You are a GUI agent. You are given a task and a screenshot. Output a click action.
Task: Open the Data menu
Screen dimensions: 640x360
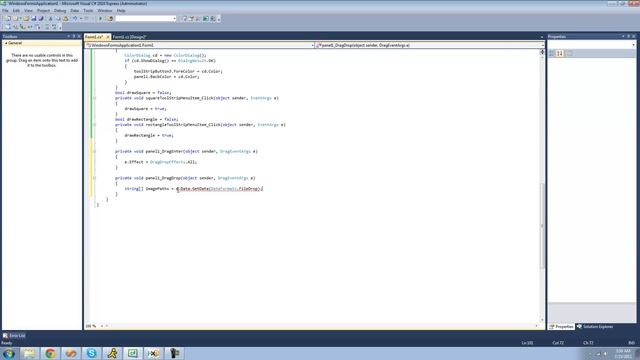(75, 11)
